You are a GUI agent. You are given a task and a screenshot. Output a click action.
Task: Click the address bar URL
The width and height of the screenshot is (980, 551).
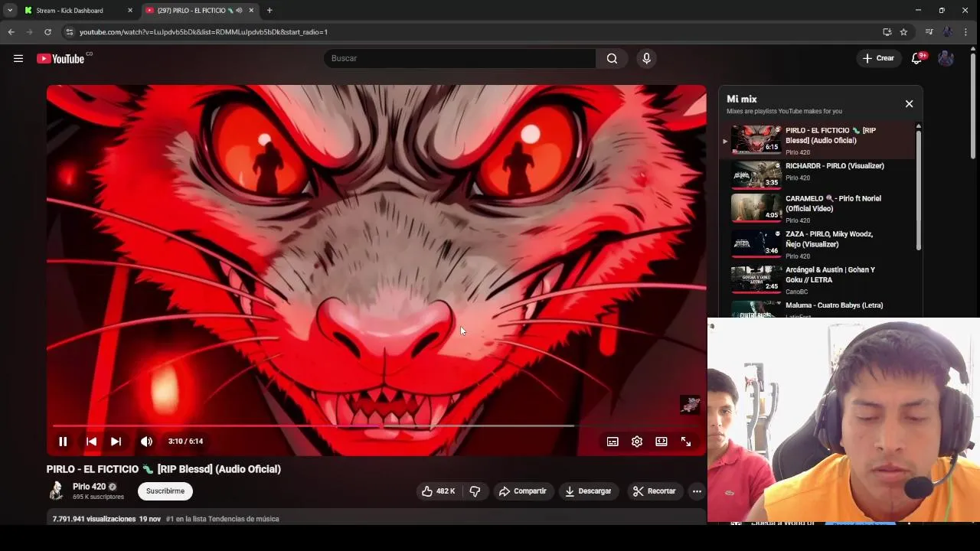[x=204, y=32]
